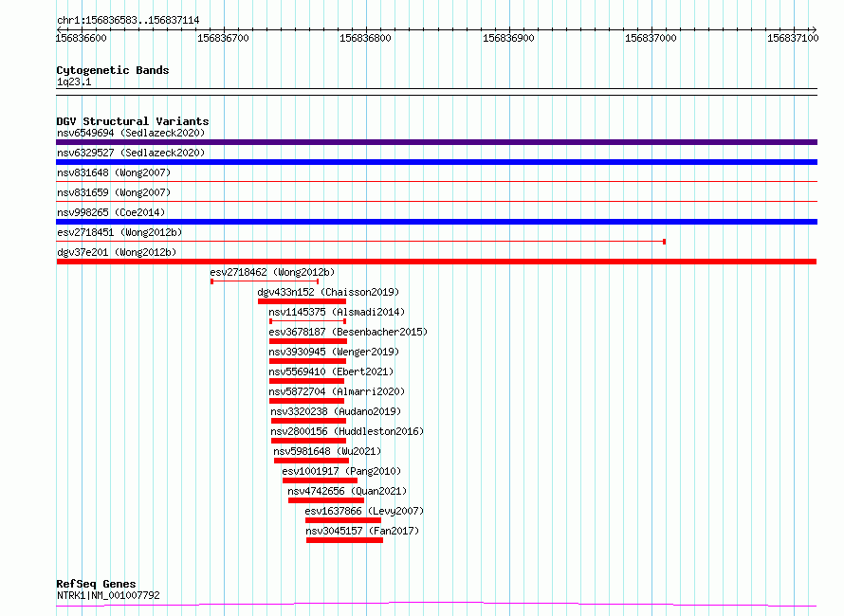Image resolution: width=844 pixels, height=616 pixels.
Task: Click the NTRK1|NM_001007792 RefSeq gene label
Action: click(108, 595)
